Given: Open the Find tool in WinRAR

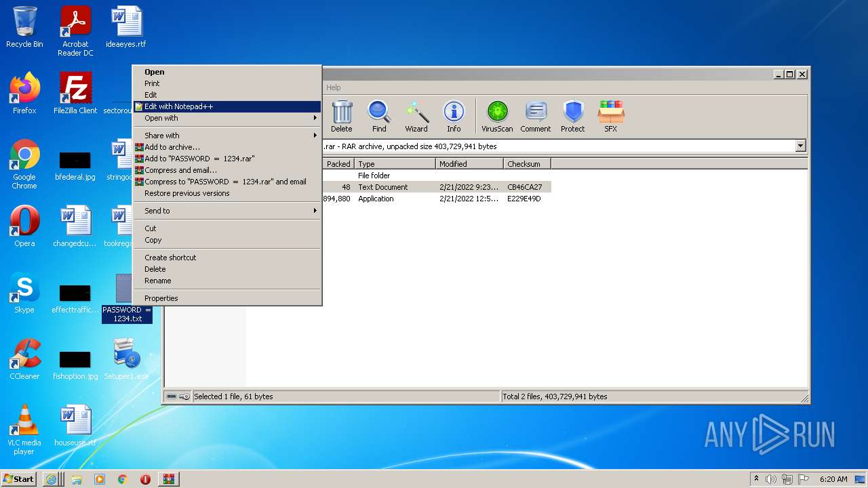Looking at the screenshot, I should coord(379,117).
